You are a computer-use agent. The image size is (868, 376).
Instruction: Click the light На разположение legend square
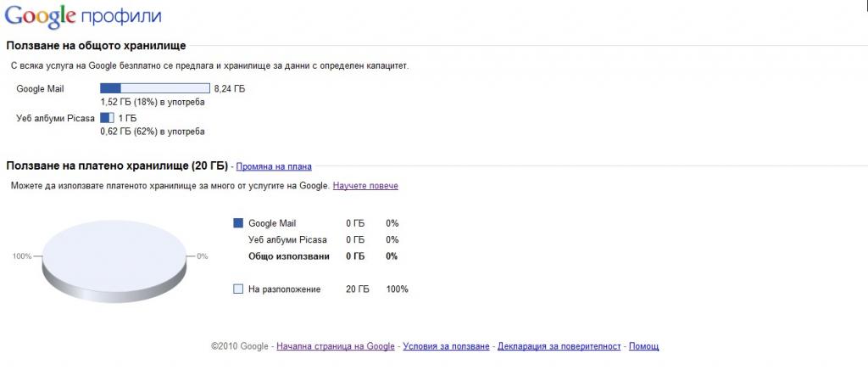[238, 289]
